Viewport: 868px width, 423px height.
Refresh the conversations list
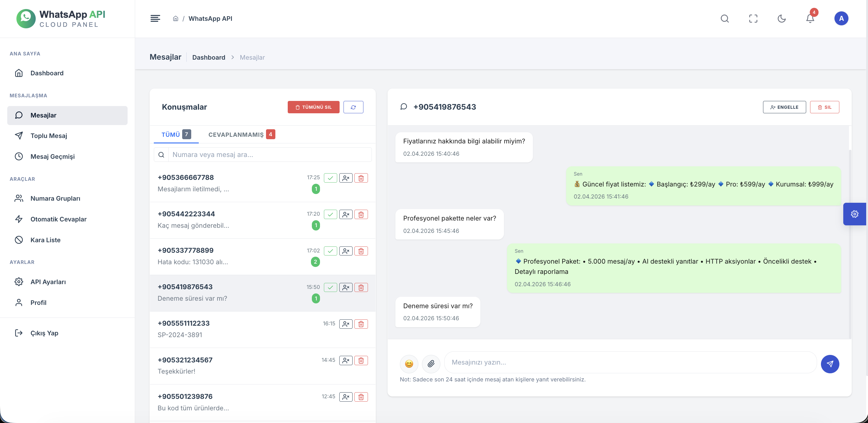pos(353,107)
